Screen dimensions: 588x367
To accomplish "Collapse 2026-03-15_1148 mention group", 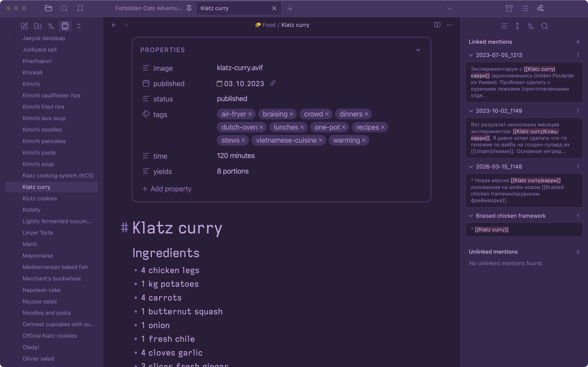I will (471, 167).
